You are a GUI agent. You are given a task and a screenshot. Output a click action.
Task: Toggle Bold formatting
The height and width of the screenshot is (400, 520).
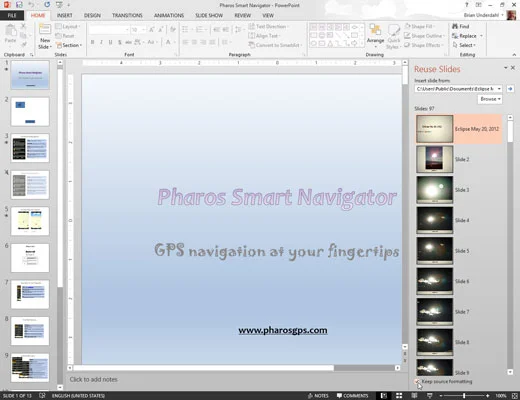pyautogui.click(x=92, y=42)
